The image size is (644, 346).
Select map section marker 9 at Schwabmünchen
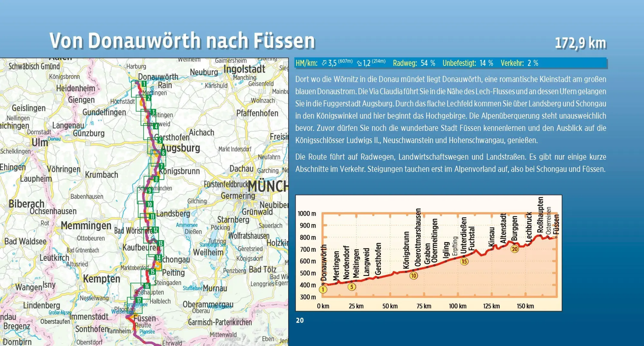pyautogui.click(x=149, y=191)
